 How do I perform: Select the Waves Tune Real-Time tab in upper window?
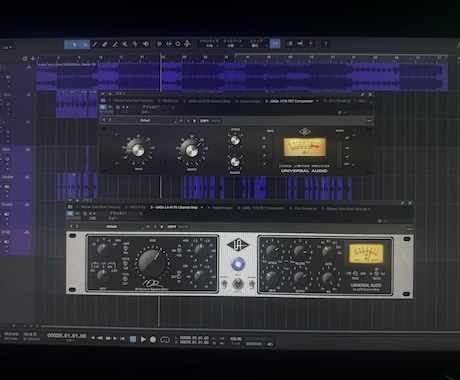131,100
